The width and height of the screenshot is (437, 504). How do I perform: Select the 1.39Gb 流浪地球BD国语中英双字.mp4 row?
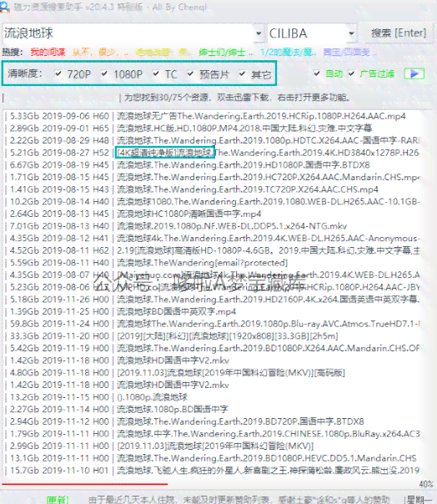pyautogui.click(x=212, y=311)
